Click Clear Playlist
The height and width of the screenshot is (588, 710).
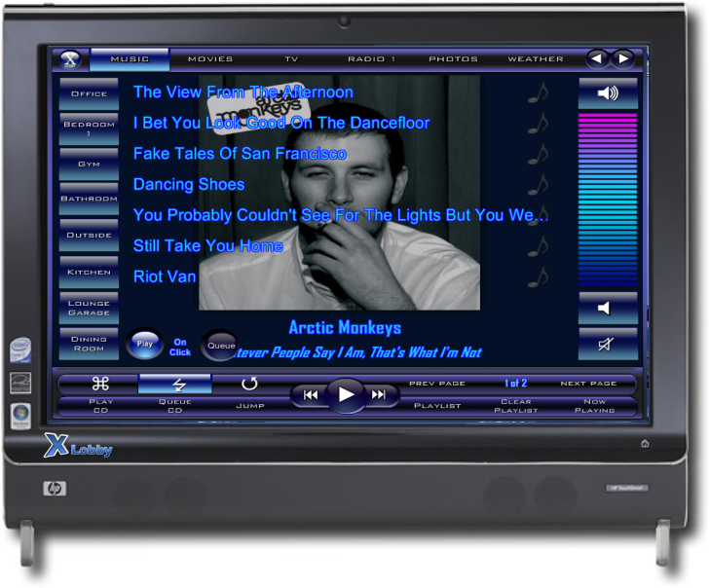point(516,406)
